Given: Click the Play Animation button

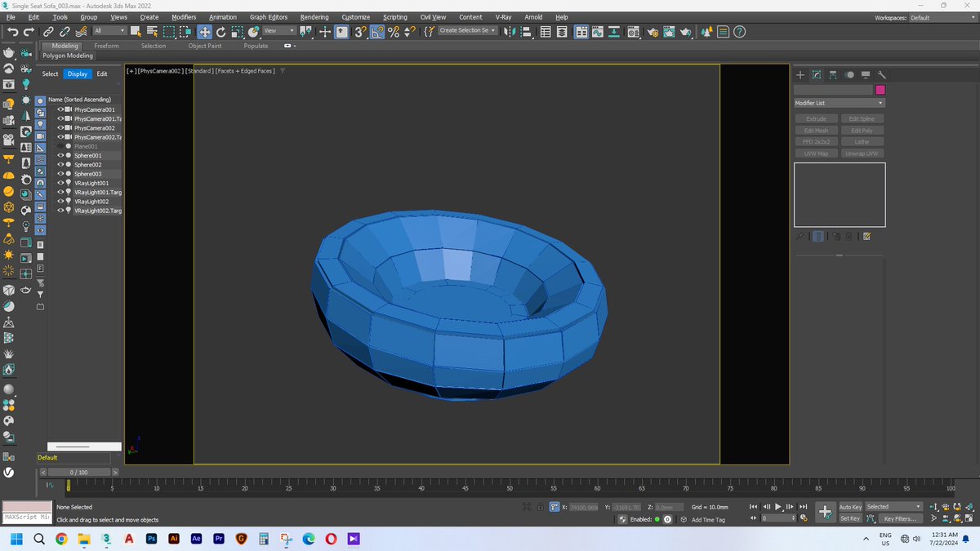Looking at the screenshot, I should point(778,507).
